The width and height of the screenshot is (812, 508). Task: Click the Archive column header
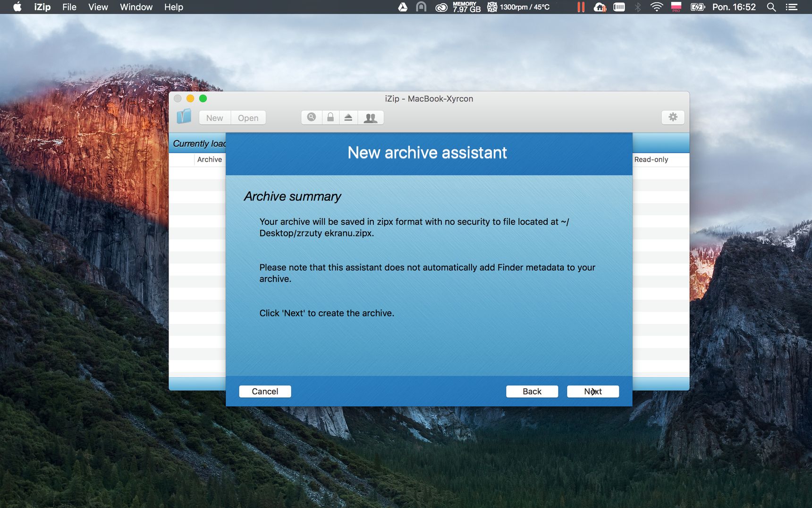210,160
